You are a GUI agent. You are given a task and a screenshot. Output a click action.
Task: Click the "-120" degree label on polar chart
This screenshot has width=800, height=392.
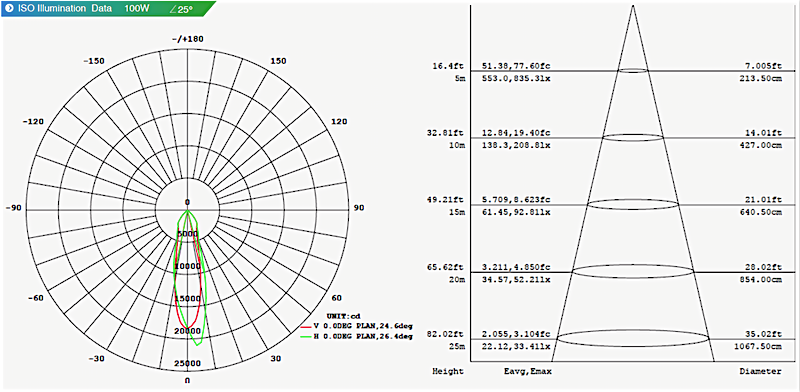tap(34, 122)
